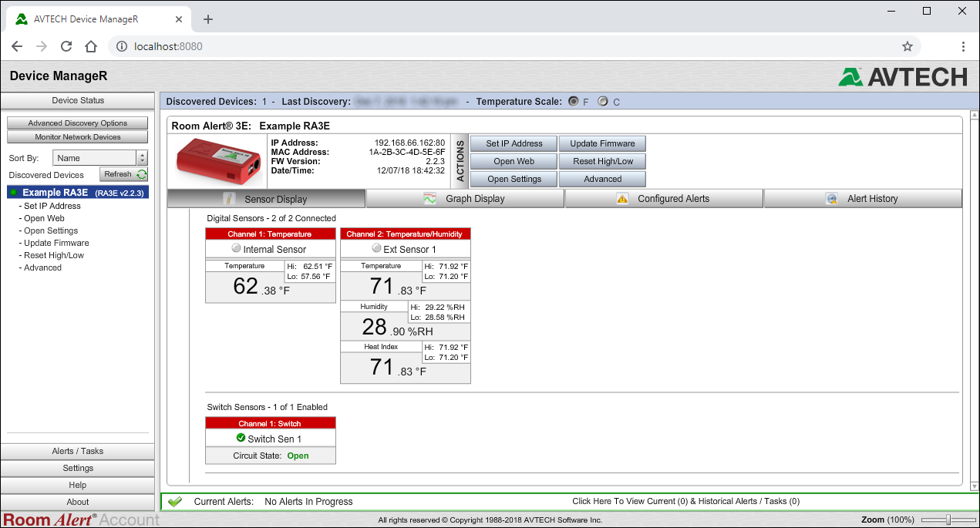
Task: Click the browser home icon
Action: 91,46
